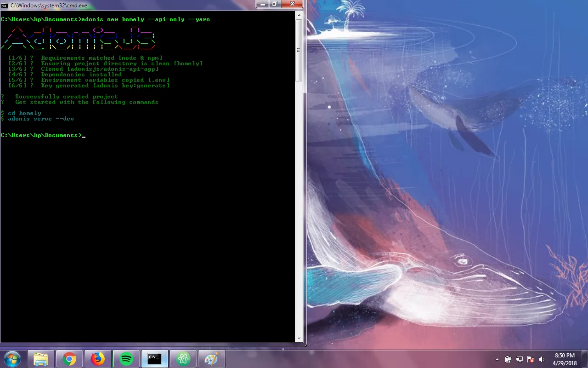Screen dimensions: 588x368
Task: Minimize the cmd.exe window
Action: pyautogui.click(x=263, y=4)
